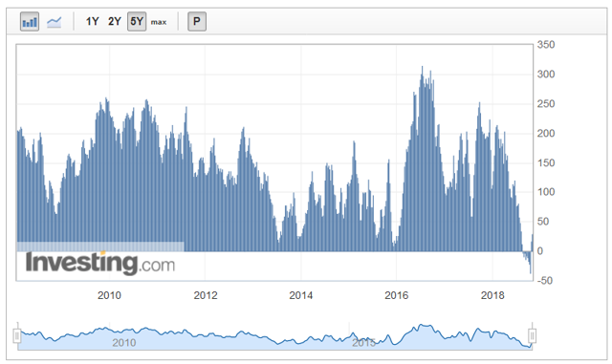
Task: Click the 100 y-axis value
Action: pyautogui.click(x=546, y=192)
